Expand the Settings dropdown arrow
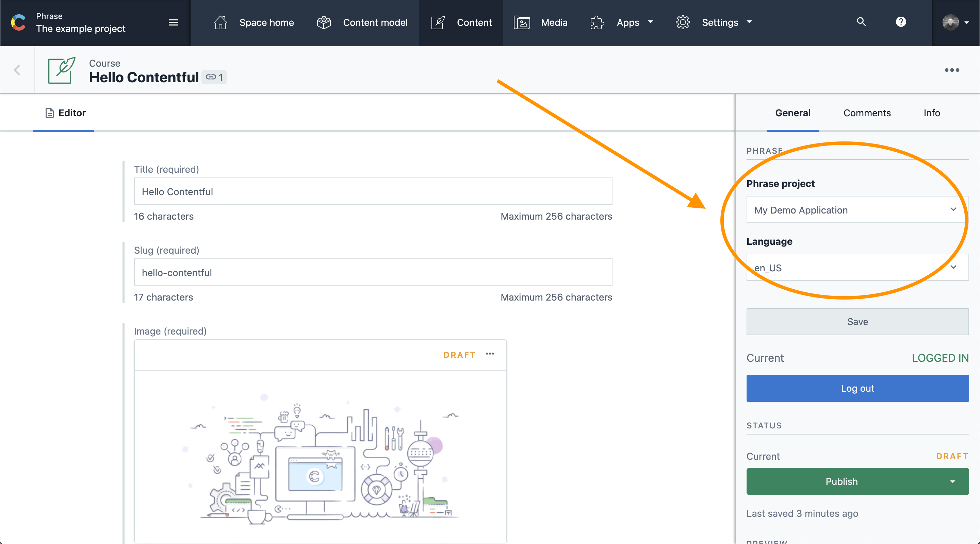 coord(749,22)
